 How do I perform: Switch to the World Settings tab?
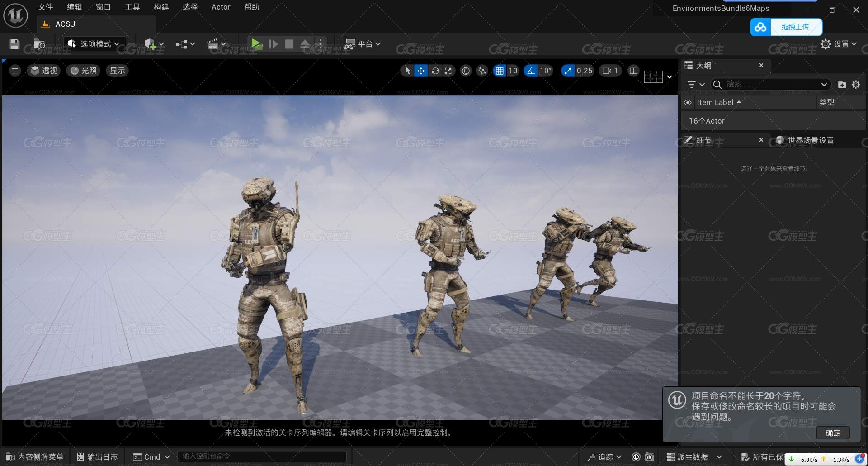(805, 140)
